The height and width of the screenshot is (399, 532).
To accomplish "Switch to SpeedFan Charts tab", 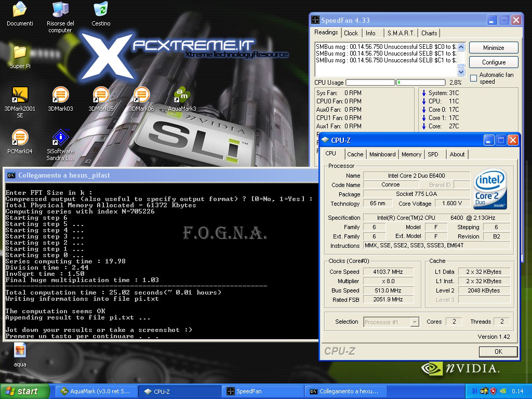I will [x=429, y=33].
